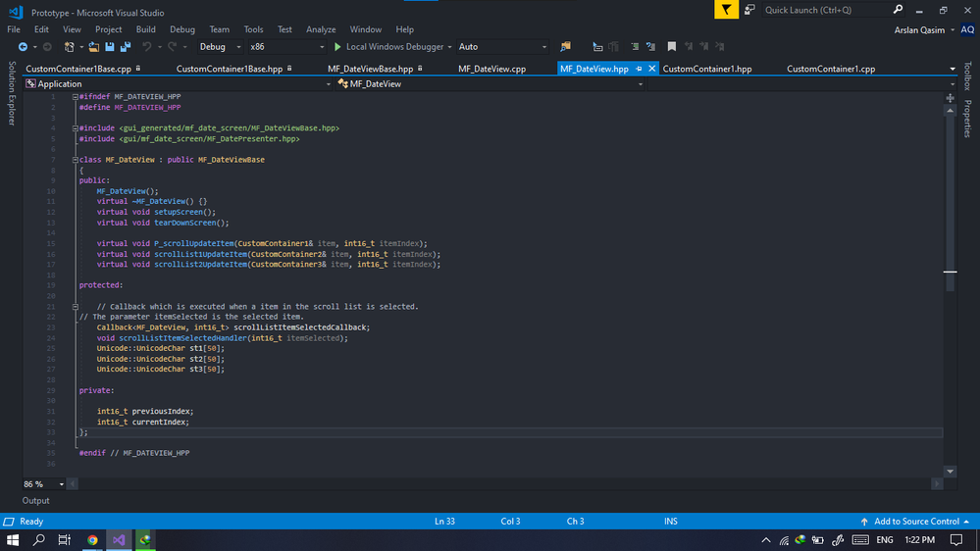Screen dimensions: 980x551
Task: Open Windows taskbar search
Action: [39, 540]
